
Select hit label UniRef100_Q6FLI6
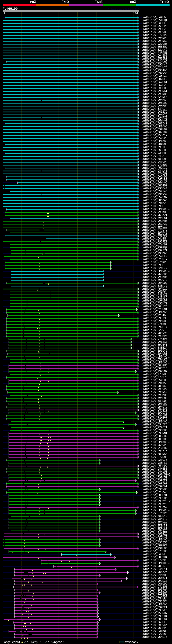[x=154, y=637]
